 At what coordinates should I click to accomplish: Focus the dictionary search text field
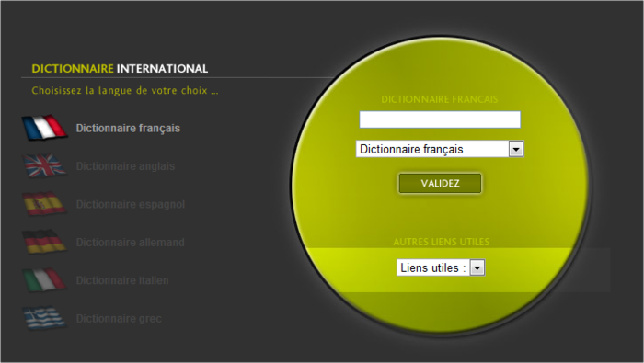pos(440,119)
